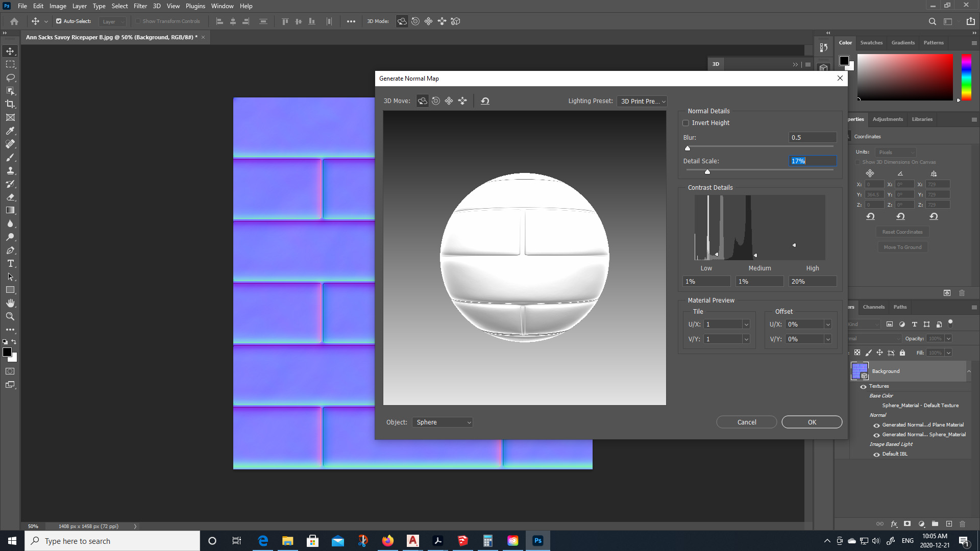Expand the Tile U/X dropdown
This screenshot has width=980, height=551.
pyautogui.click(x=746, y=324)
